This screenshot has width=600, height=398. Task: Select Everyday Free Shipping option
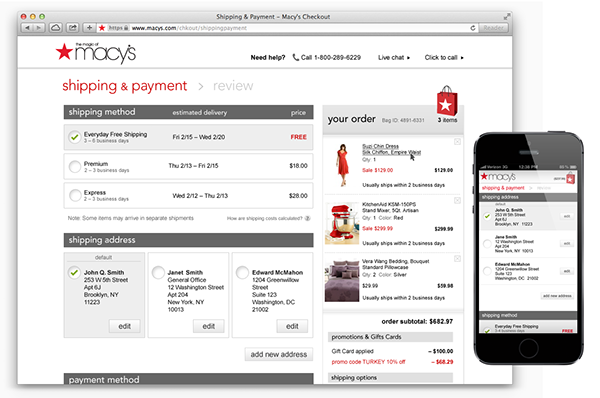(x=75, y=137)
